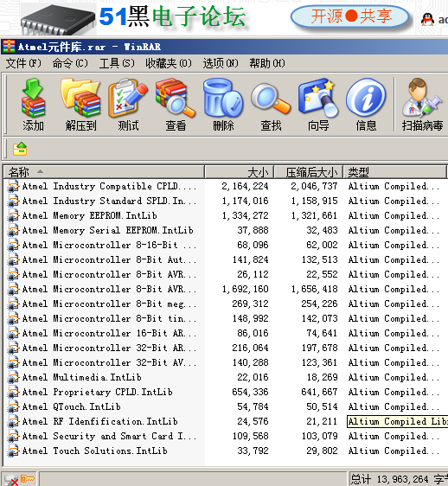Select Atmel Industry Compatible CPLD file
Screen dimensions: 448x486
tap(110, 186)
